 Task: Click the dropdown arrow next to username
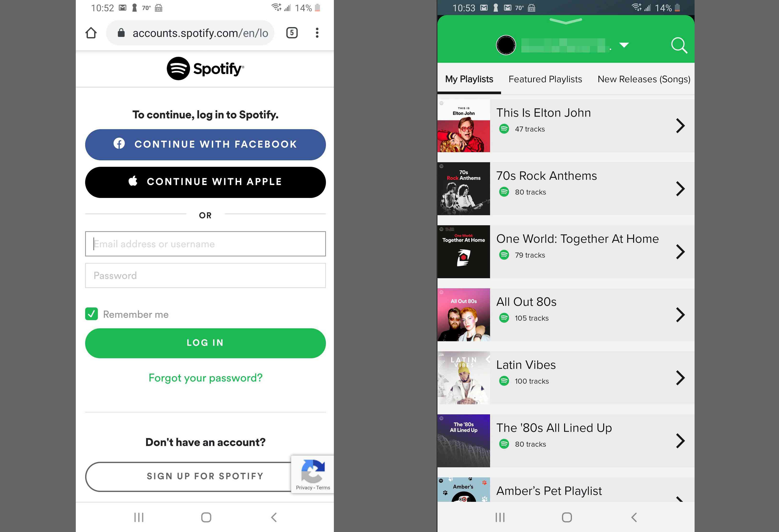(626, 46)
